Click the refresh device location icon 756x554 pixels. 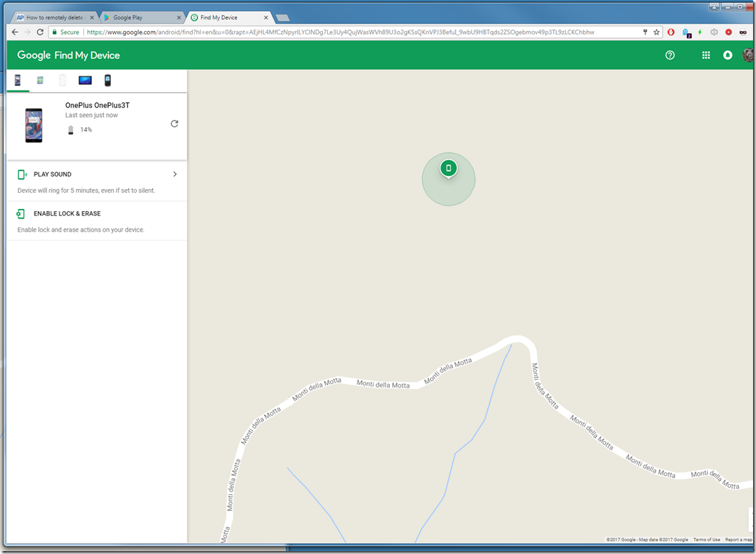174,124
